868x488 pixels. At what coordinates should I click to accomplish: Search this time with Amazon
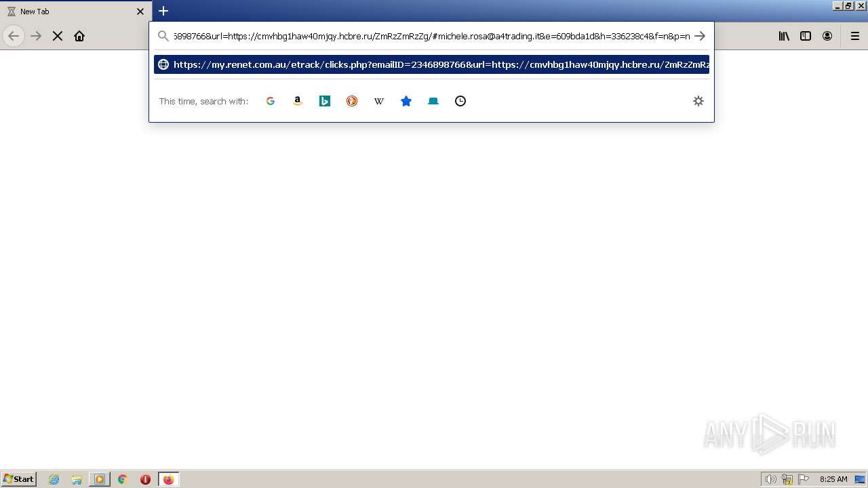[298, 101]
